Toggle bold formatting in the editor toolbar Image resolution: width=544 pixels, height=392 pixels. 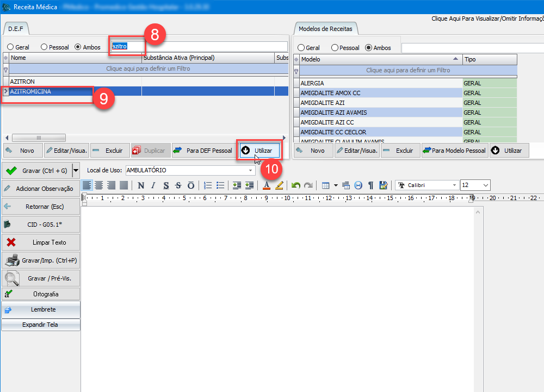click(x=141, y=185)
